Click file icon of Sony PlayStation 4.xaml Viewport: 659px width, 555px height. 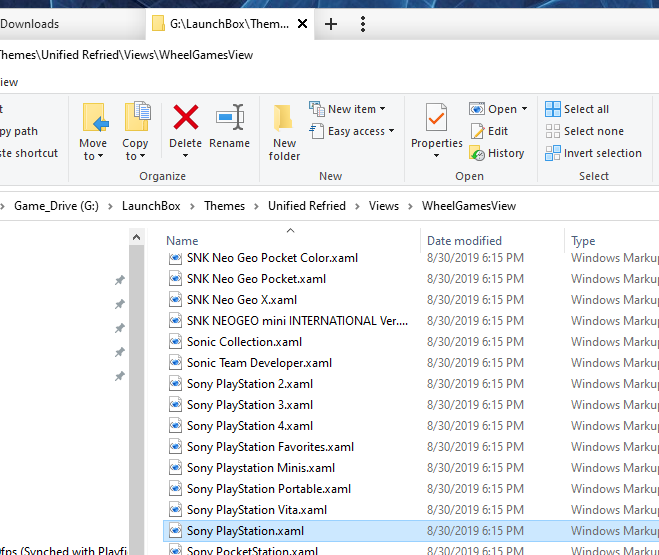175,426
